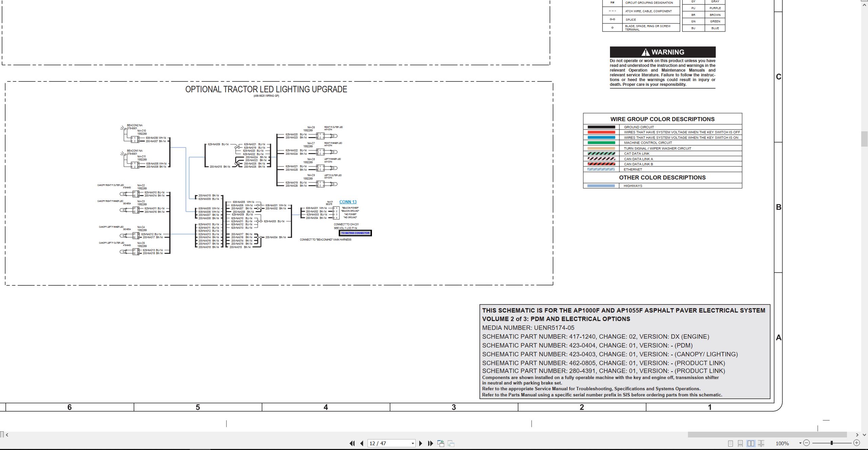Click the 417-1240 schematic part number line
This screenshot has width=868, height=450.
(x=596, y=337)
